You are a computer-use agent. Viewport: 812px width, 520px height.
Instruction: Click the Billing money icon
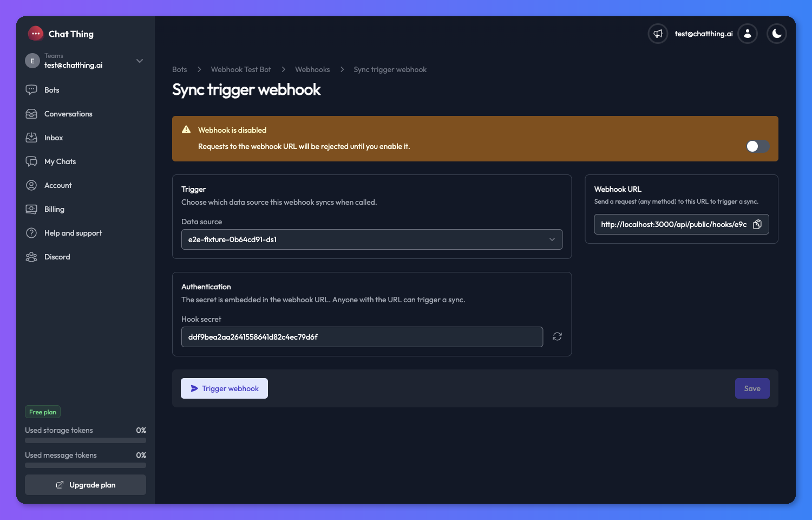pyautogui.click(x=31, y=209)
